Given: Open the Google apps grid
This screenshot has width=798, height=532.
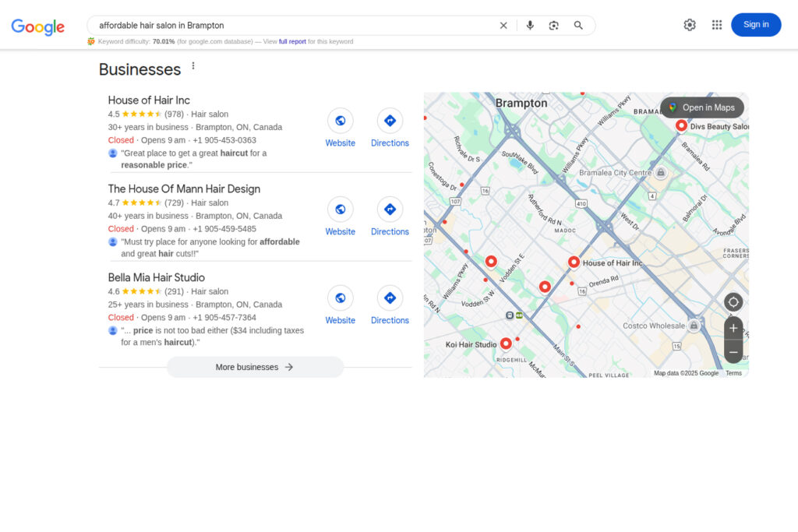Looking at the screenshot, I should click(717, 25).
